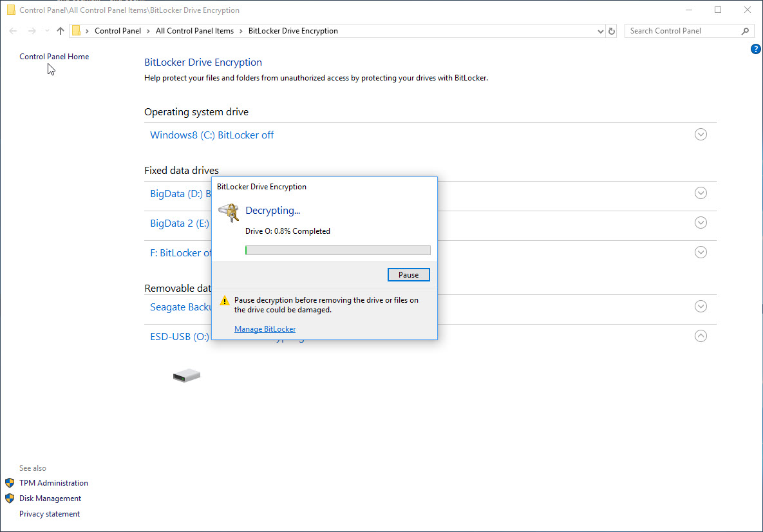763x532 pixels.
Task: Go up one level with the Up arrow
Action: [61, 31]
